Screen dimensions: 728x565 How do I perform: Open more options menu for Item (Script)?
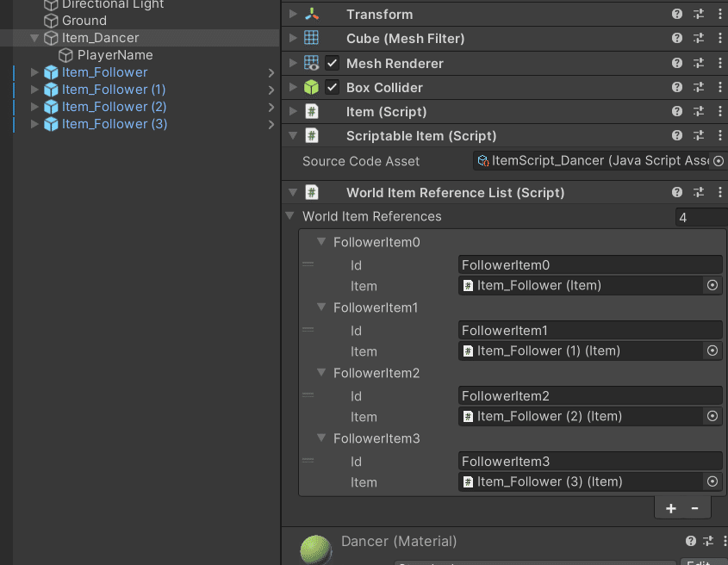click(720, 111)
